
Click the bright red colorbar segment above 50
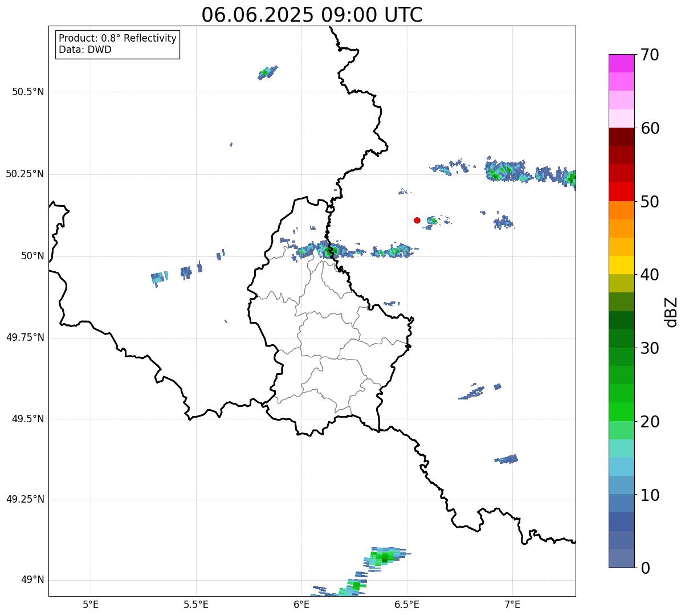point(622,191)
